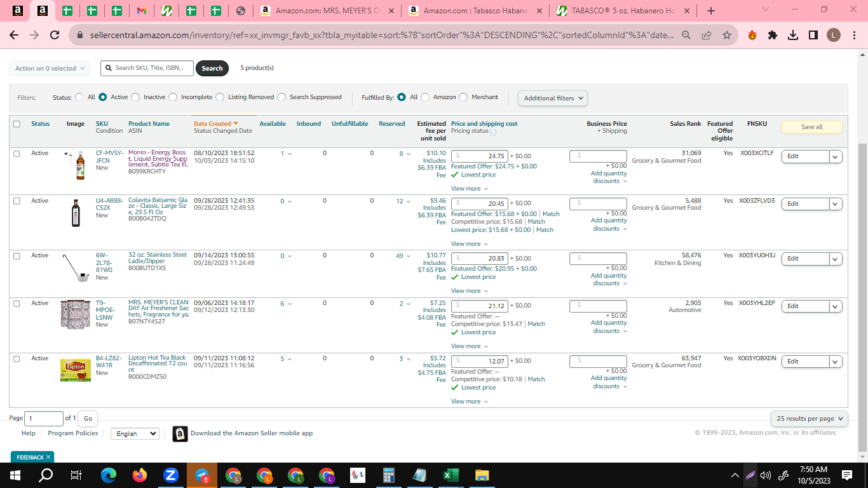
Task: Click the SKU search input field
Action: point(147,68)
